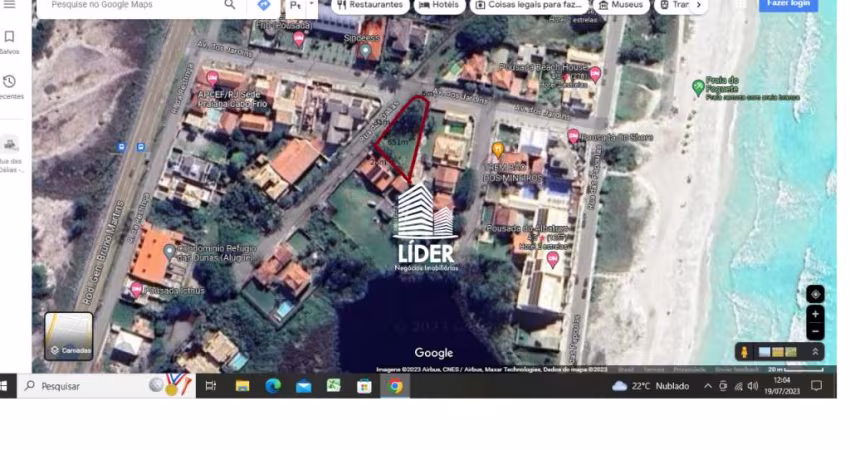This screenshot has height=450, width=850.
Task: Click the blue directions (Rotas) icon
Action: [263, 5]
